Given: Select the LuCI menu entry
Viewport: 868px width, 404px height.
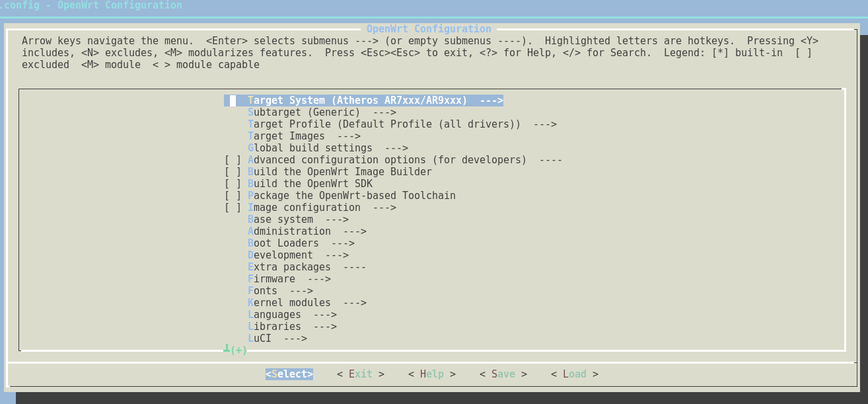Looking at the screenshot, I should [277, 339].
